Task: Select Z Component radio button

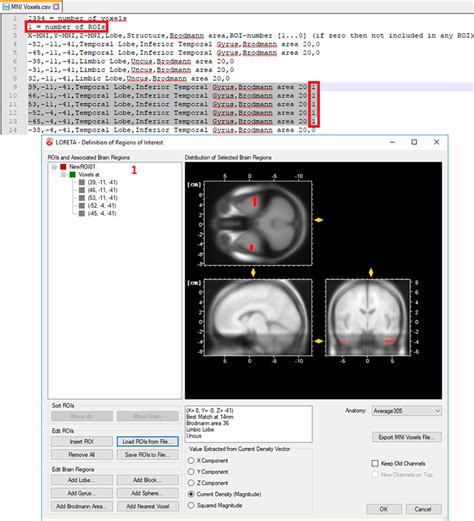Action: 191,483
